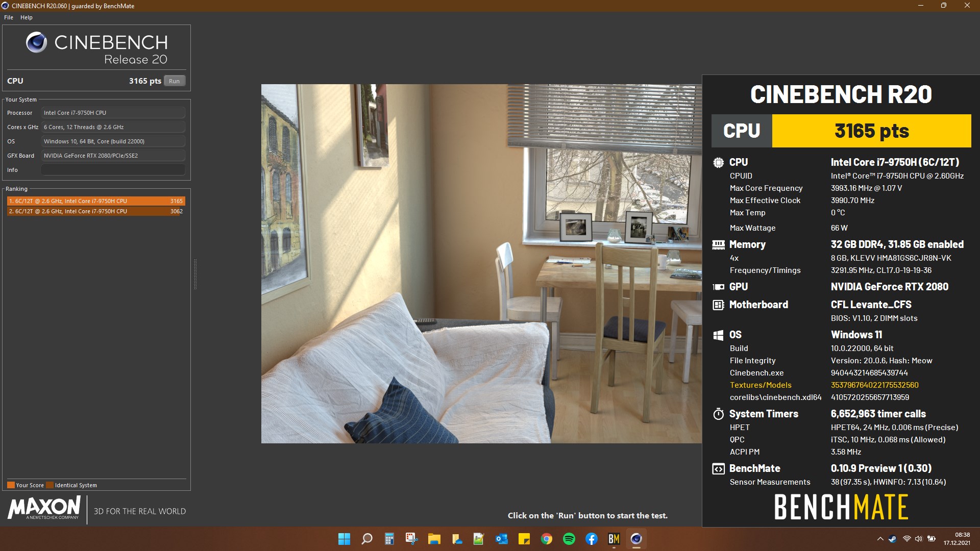This screenshot has width=980, height=551.
Task: Click the BIOS V1.10 text
Action: [x=874, y=318]
